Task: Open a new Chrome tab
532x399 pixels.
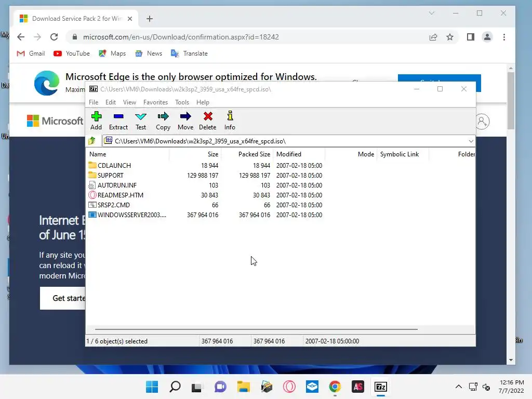Action: click(x=150, y=19)
